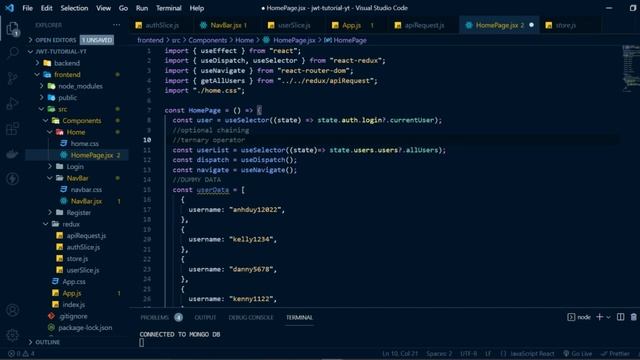Open the terminal launch profile dropdown arrow
Viewport: 640px width, 360px height.
click(x=609, y=317)
